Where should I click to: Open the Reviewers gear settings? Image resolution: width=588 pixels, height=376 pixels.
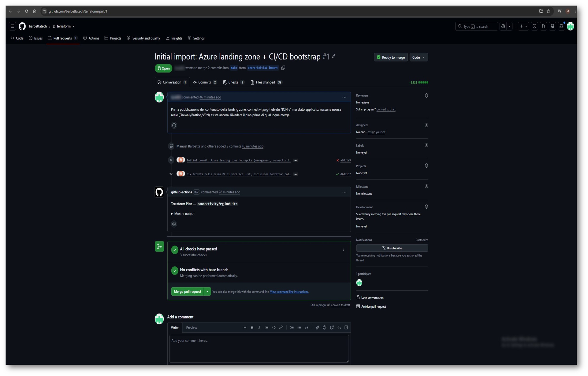[426, 95]
